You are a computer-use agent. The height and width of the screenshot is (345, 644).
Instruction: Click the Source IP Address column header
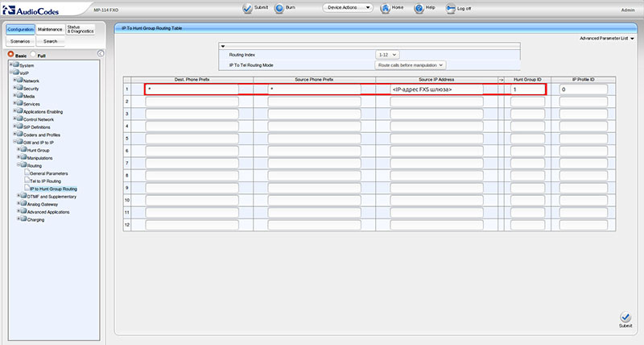point(436,79)
